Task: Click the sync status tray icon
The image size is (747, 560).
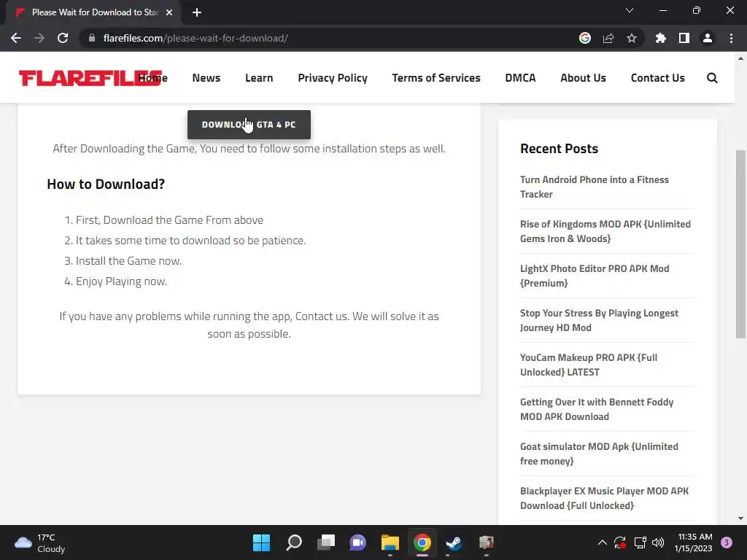Action: click(x=620, y=542)
